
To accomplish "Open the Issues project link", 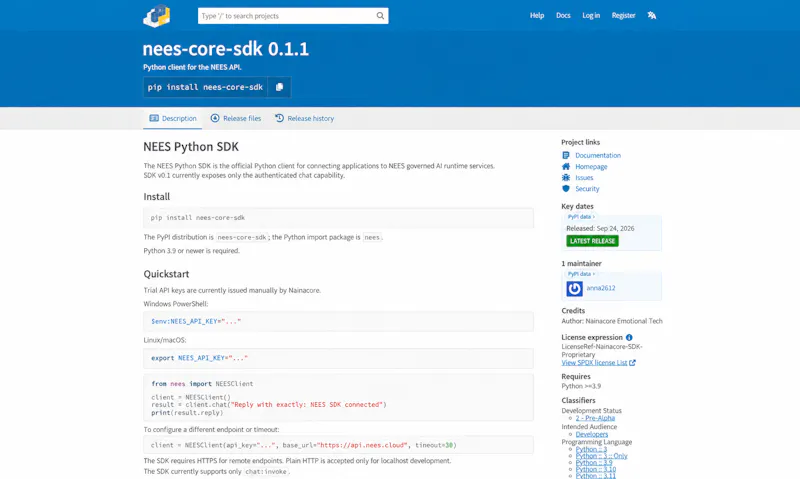I will tap(584, 178).
